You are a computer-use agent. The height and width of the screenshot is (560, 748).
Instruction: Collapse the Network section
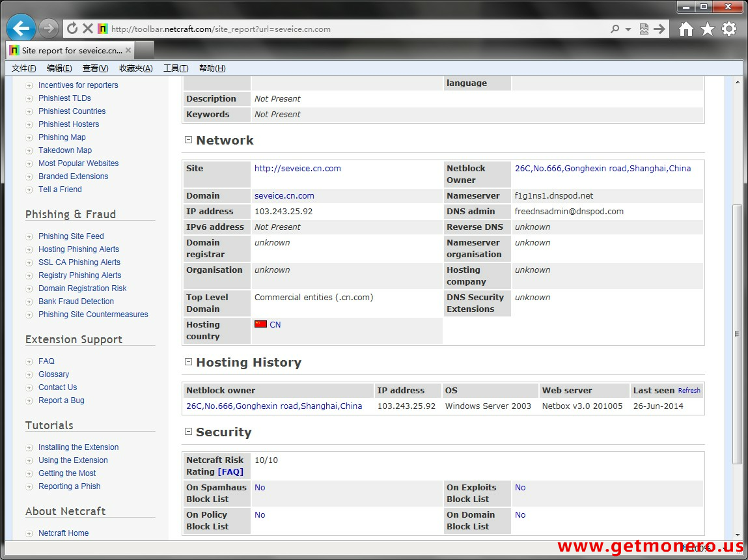coord(188,140)
